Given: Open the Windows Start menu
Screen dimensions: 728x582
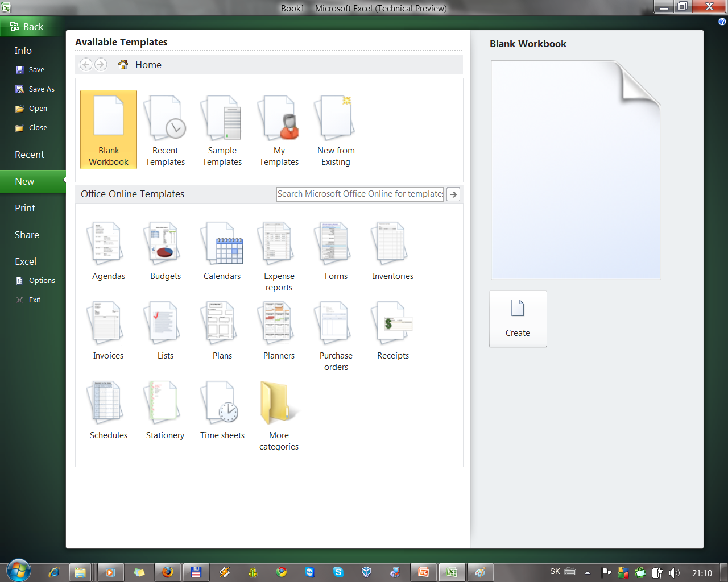Looking at the screenshot, I should click(x=18, y=571).
